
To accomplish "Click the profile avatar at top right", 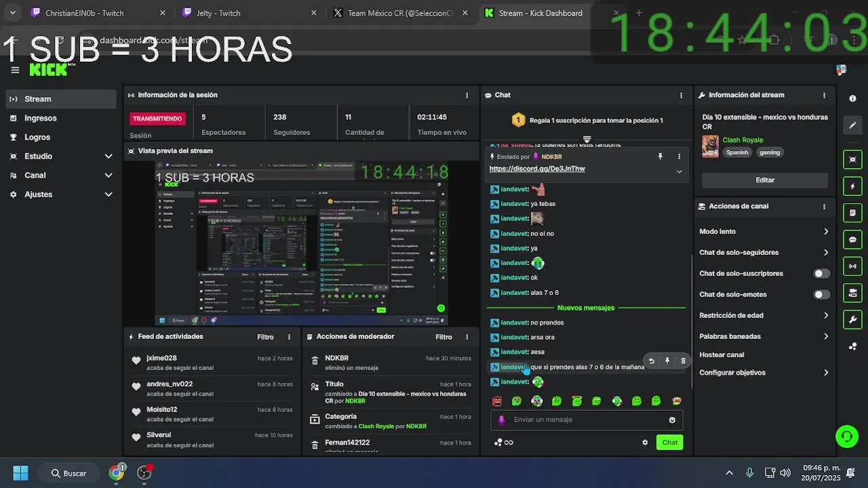I will 841,70.
